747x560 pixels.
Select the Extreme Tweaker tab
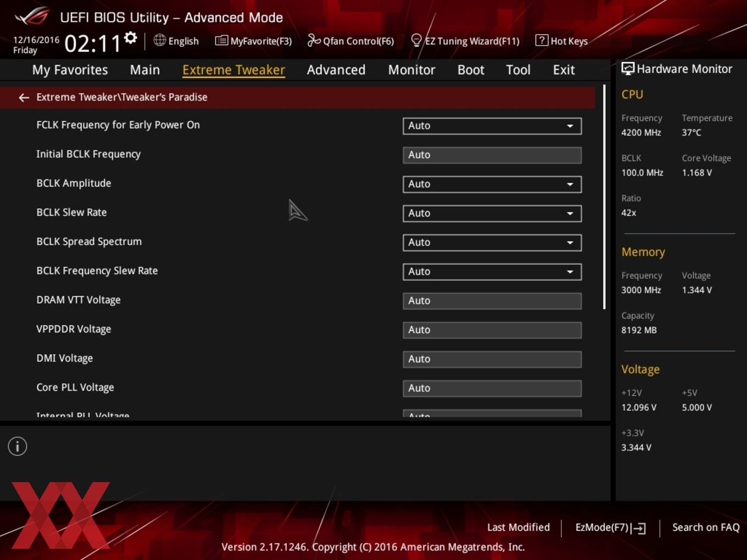pyautogui.click(x=233, y=70)
